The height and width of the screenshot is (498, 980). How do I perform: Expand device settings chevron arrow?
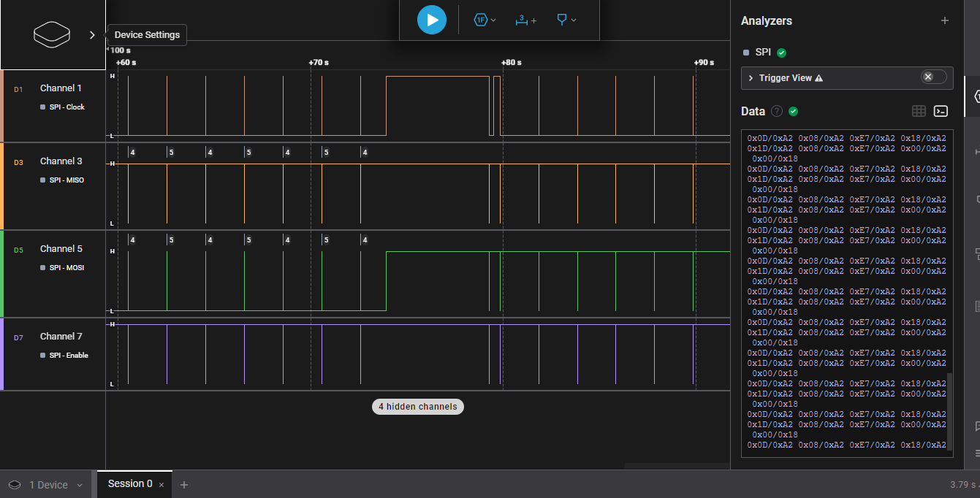tap(92, 35)
